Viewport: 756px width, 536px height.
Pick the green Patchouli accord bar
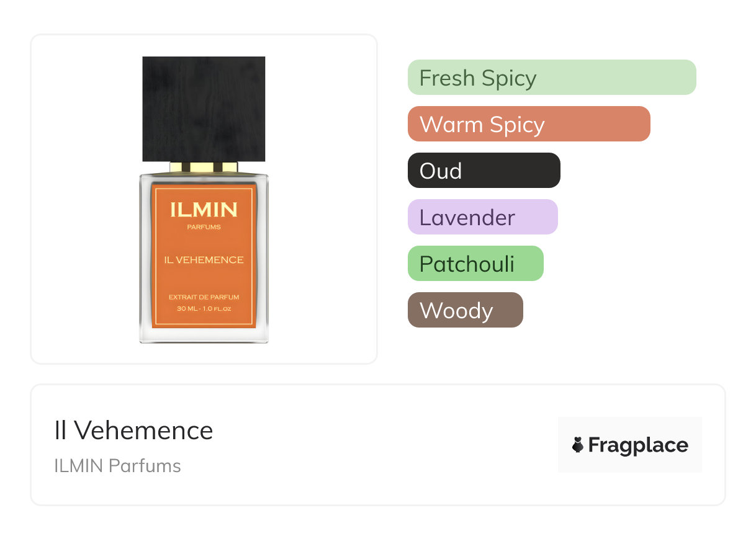pos(475,264)
